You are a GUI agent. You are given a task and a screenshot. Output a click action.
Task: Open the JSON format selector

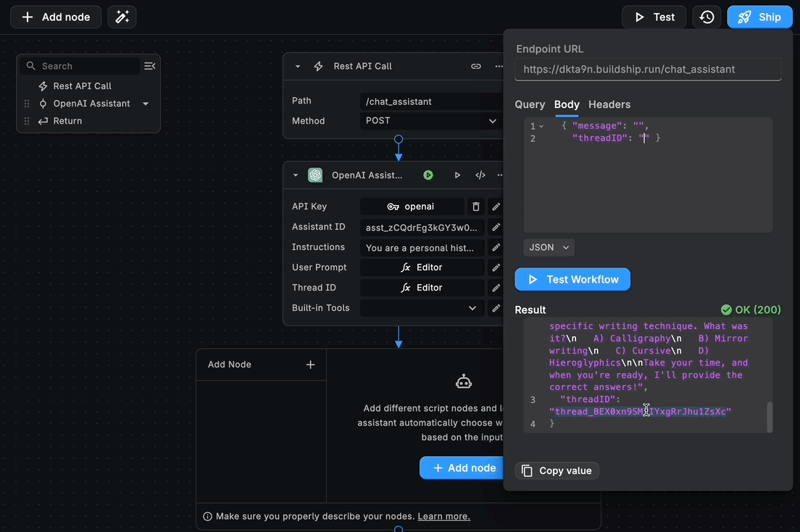pyautogui.click(x=549, y=247)
